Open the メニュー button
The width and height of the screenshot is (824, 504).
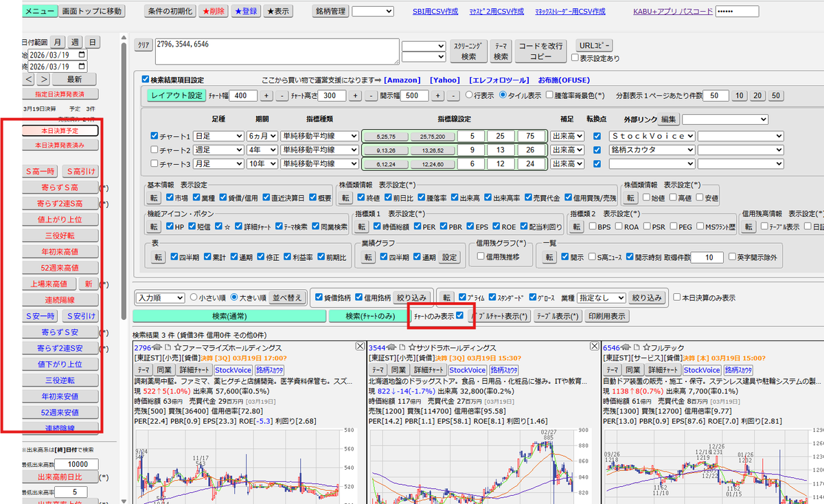[40, 12]
